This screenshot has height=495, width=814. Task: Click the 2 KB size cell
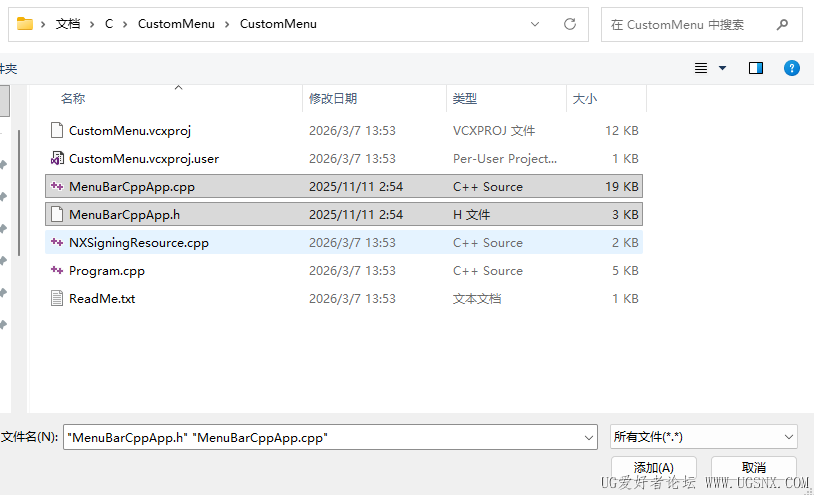(x=625, y=243)
